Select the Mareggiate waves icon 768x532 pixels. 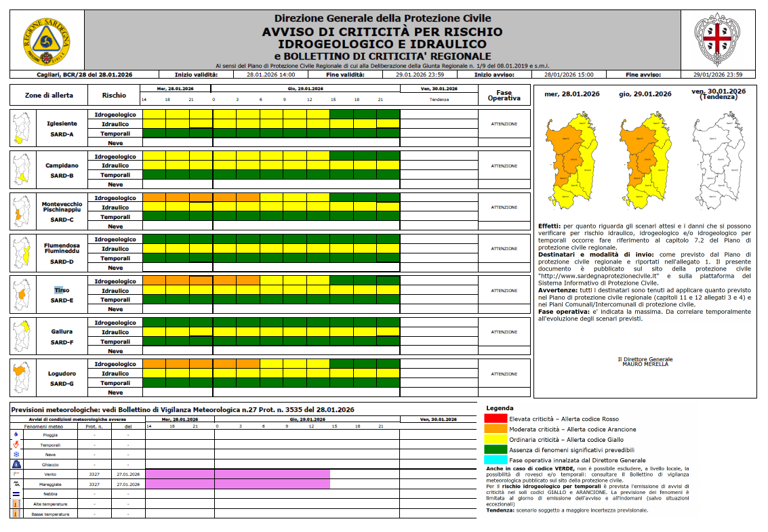click(16, 485)
